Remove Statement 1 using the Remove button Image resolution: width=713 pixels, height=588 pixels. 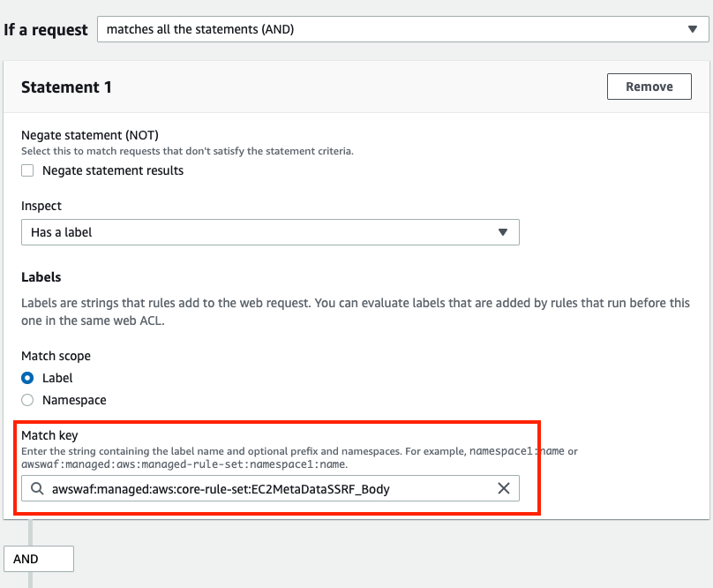pos(649,87)
